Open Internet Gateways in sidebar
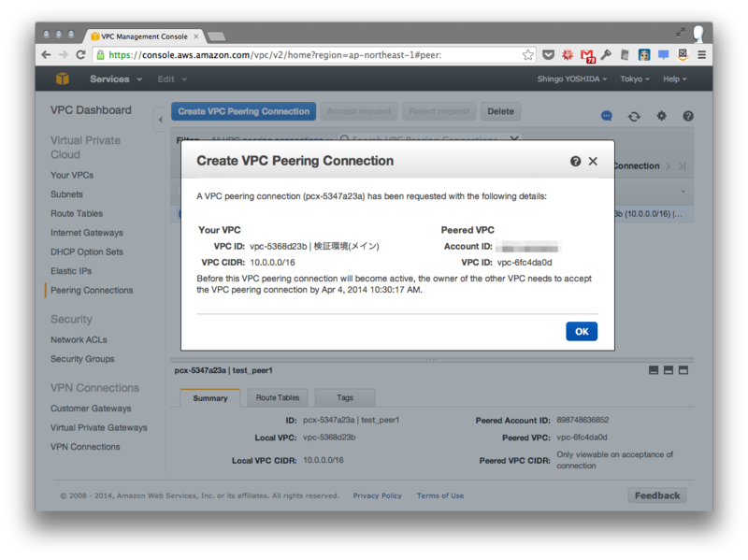 (x=87, y=233)
